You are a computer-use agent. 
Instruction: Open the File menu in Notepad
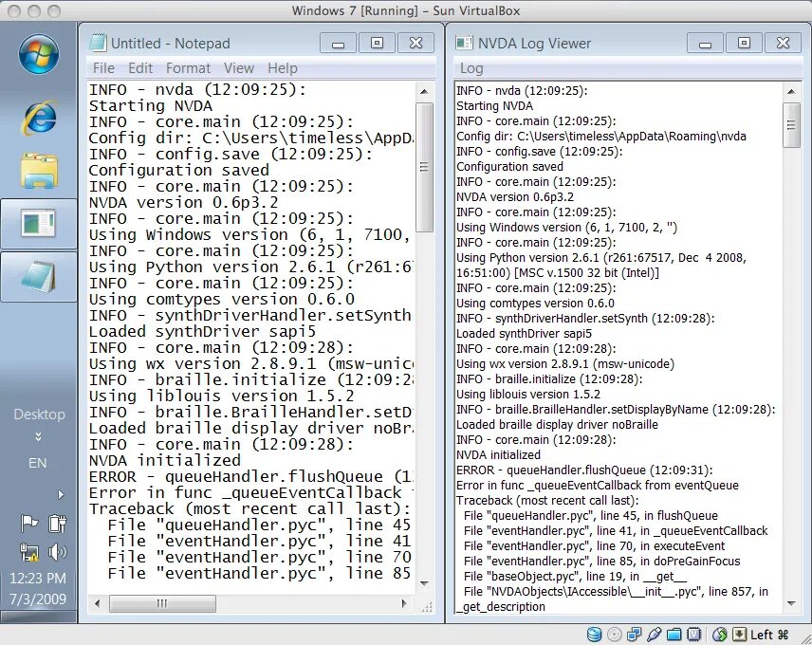pyautogui.click(x=103, y=68)
